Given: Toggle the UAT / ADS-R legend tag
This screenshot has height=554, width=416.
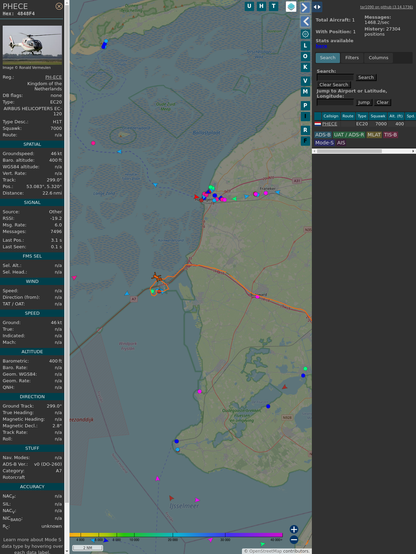Looking at the screenshot, I should [x=349, y=135].
